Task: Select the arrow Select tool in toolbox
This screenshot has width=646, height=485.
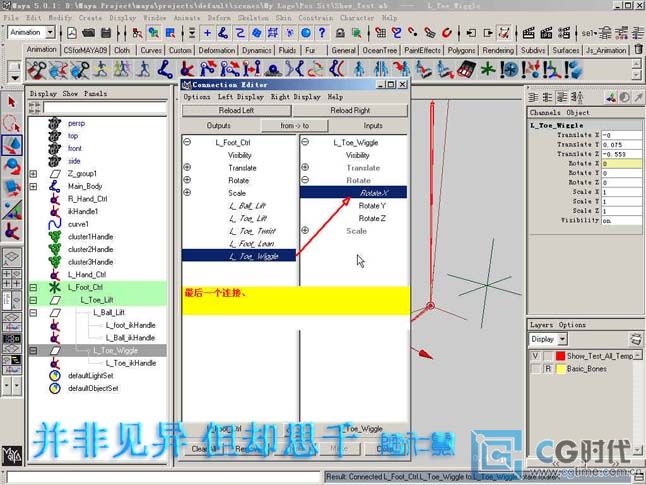Action: 12,102
